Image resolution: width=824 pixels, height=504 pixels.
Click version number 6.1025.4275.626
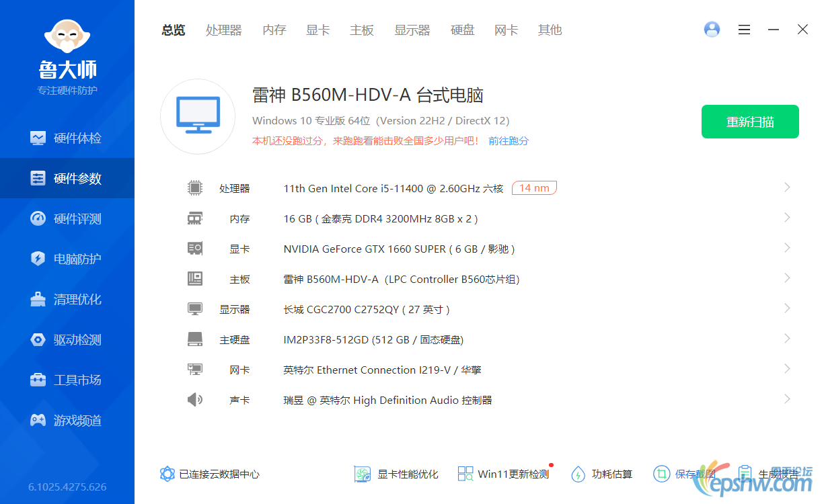point(67,487)
